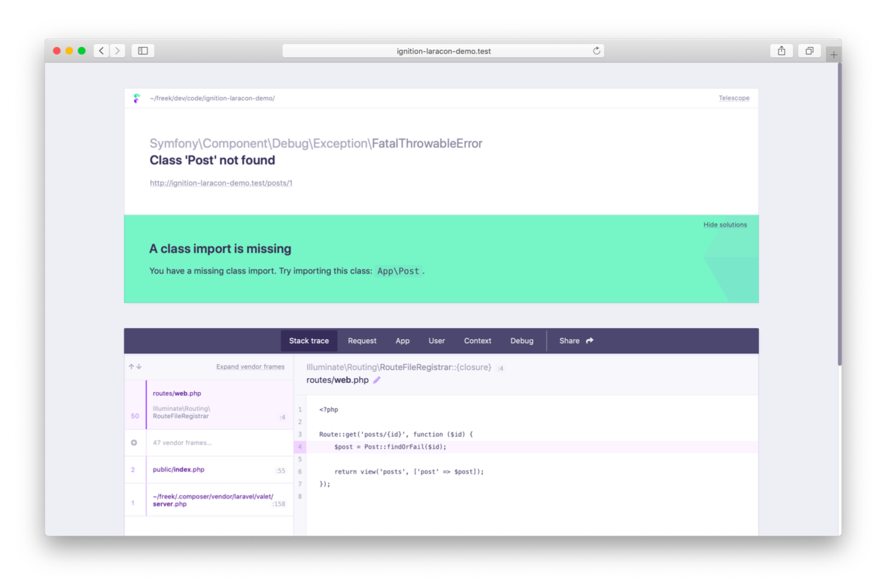
Task: Open the posts/1 URL link
Action: pos(221,183)
